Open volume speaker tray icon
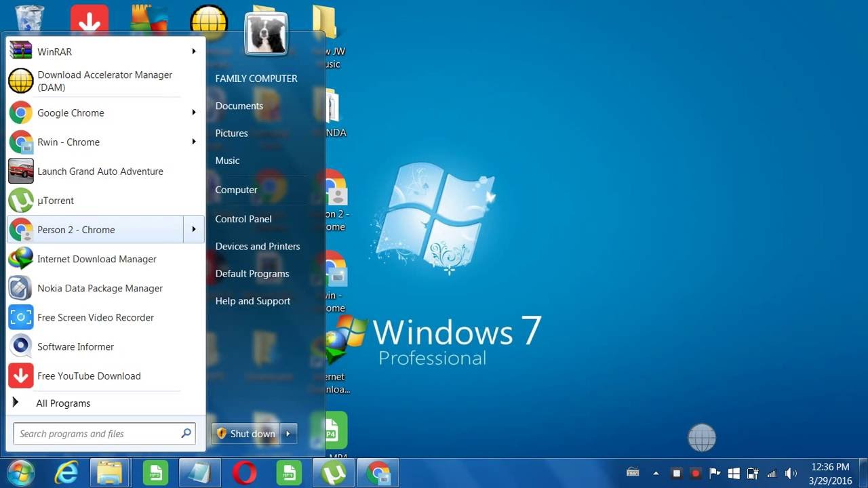 tap(791, 473)
